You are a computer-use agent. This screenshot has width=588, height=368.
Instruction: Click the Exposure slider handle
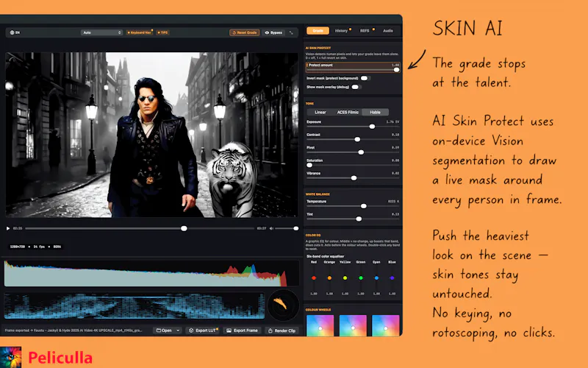point(372,127)
